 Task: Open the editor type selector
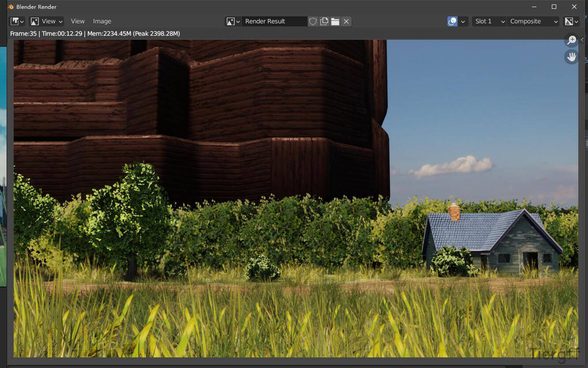[x=17, y=21]
